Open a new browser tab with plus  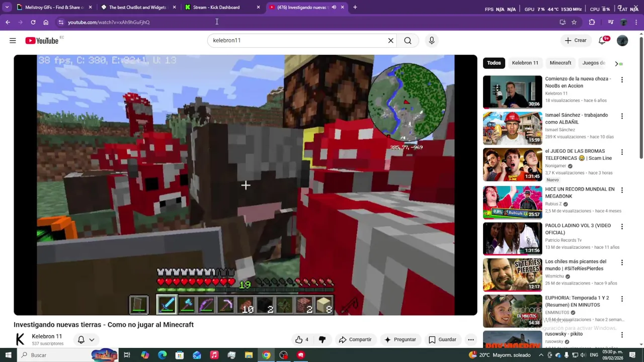coord(355,8)
